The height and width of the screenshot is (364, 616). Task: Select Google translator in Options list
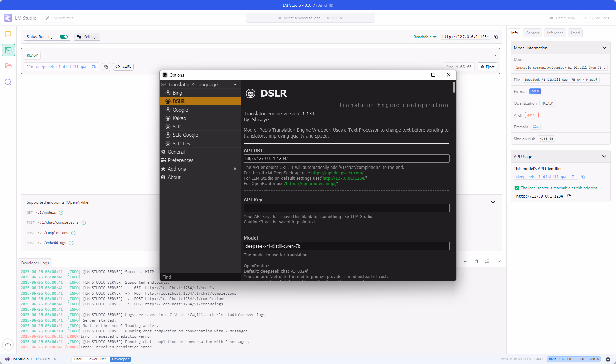click(180, 110)
